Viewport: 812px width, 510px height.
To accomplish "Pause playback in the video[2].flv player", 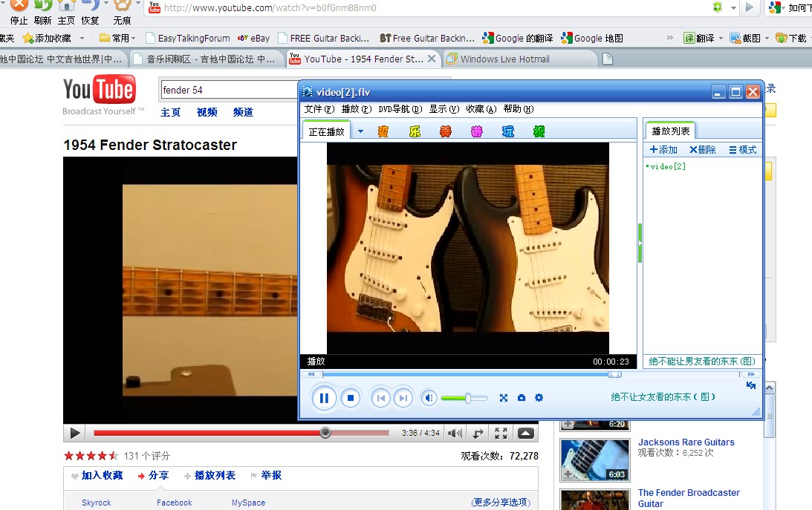I will (324, 399).
